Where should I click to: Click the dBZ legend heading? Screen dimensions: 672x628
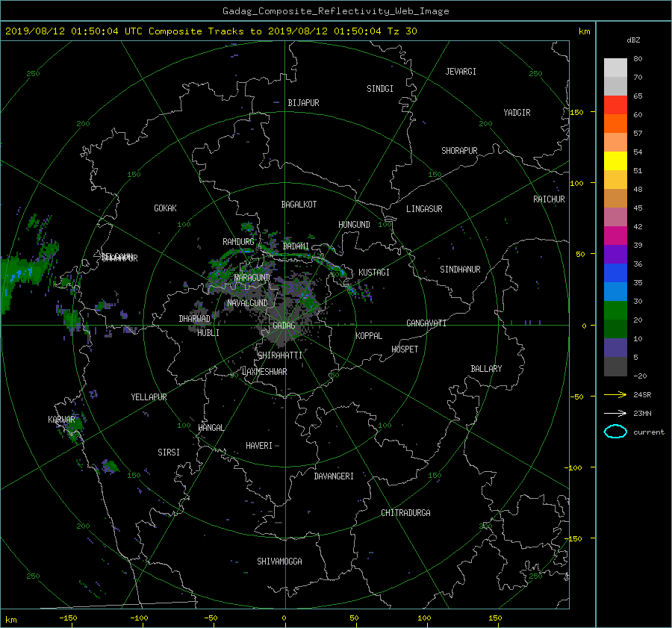[633, 40]
